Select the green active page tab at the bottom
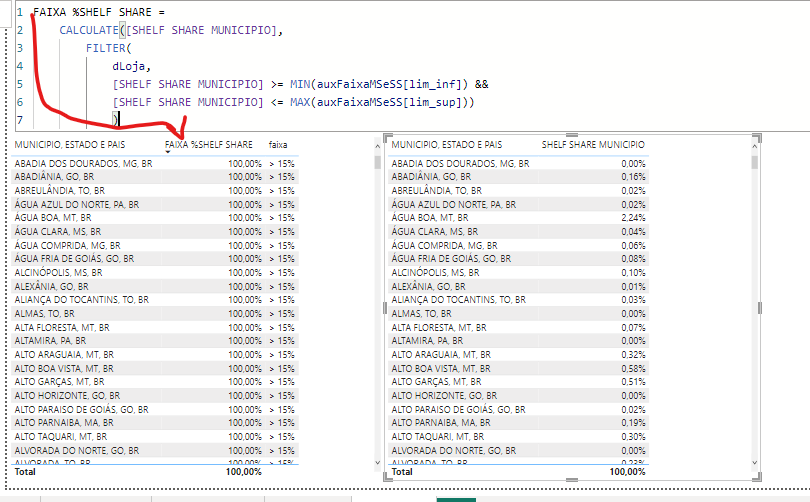Screen dimensions: 810x502 point(456,499)
